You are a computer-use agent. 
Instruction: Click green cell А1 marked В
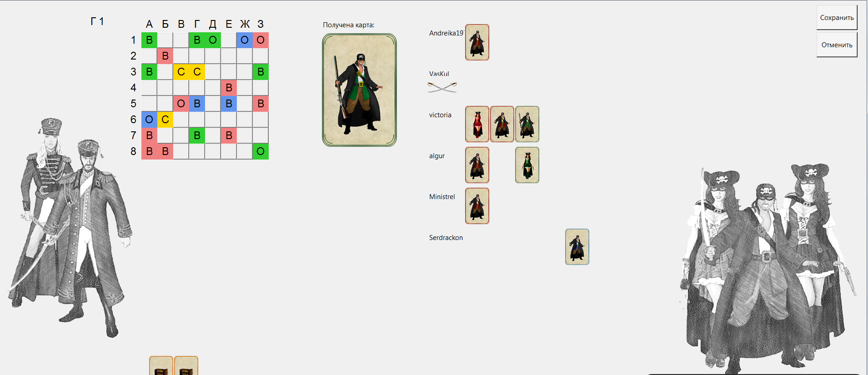coord(149,40)
